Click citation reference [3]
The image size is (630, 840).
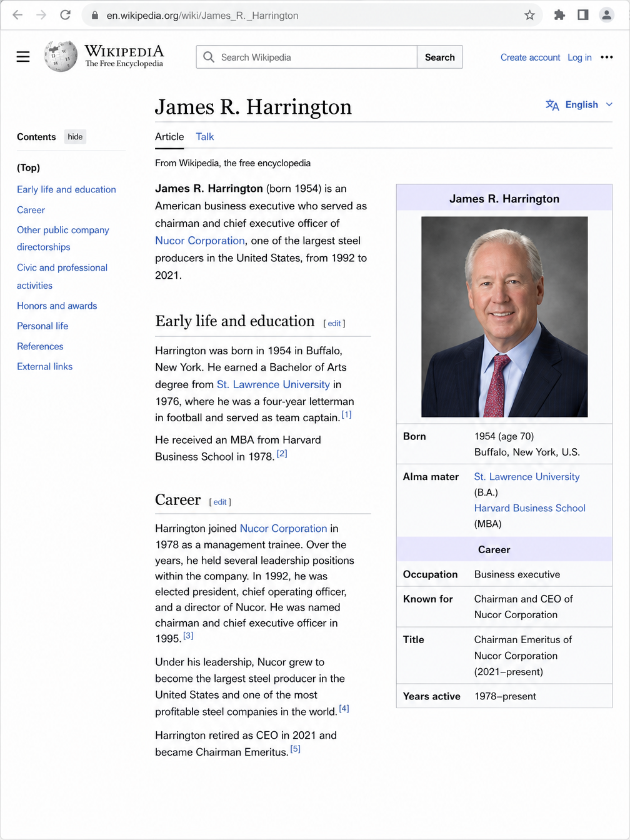[188, 636]
